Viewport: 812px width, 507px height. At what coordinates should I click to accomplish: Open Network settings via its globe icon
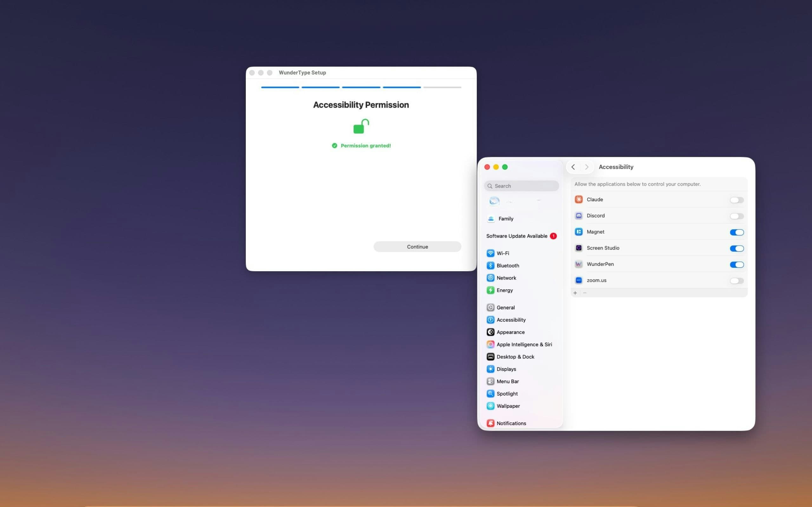pos(491,278)
